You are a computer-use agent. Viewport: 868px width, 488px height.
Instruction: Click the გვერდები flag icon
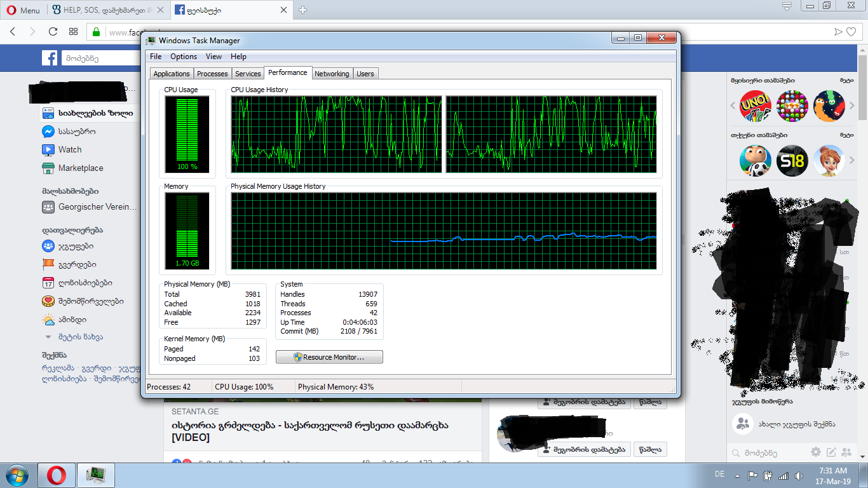(48, 264)
